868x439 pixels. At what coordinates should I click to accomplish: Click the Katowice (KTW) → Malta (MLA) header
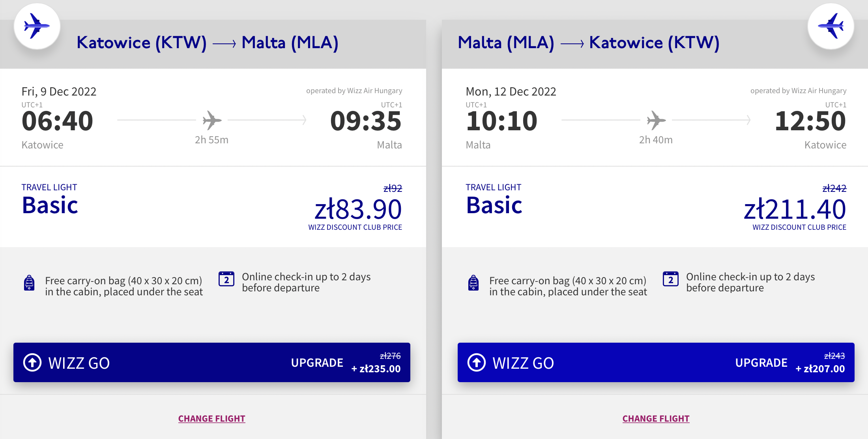click(x=208, y=43)
